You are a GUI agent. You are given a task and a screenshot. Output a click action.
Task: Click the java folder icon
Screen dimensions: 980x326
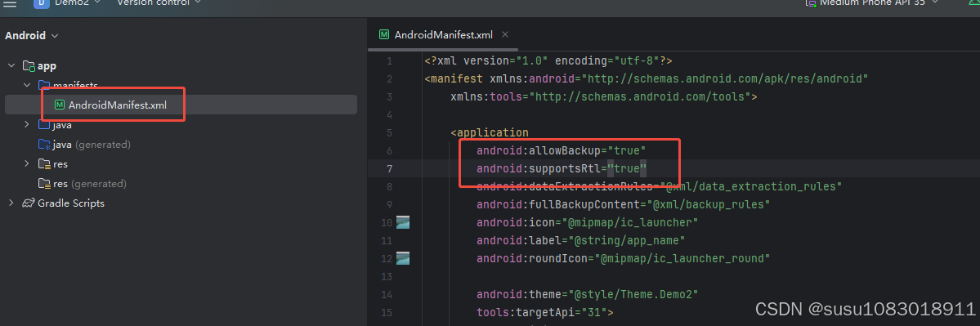point(44,124)
